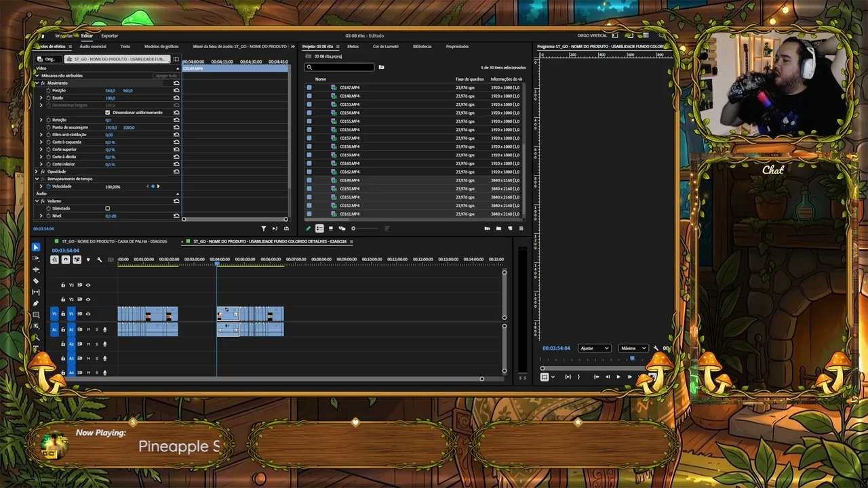The image size is (868, 488).
Task: Reset the Posição parameter
Action: point(176,90)
